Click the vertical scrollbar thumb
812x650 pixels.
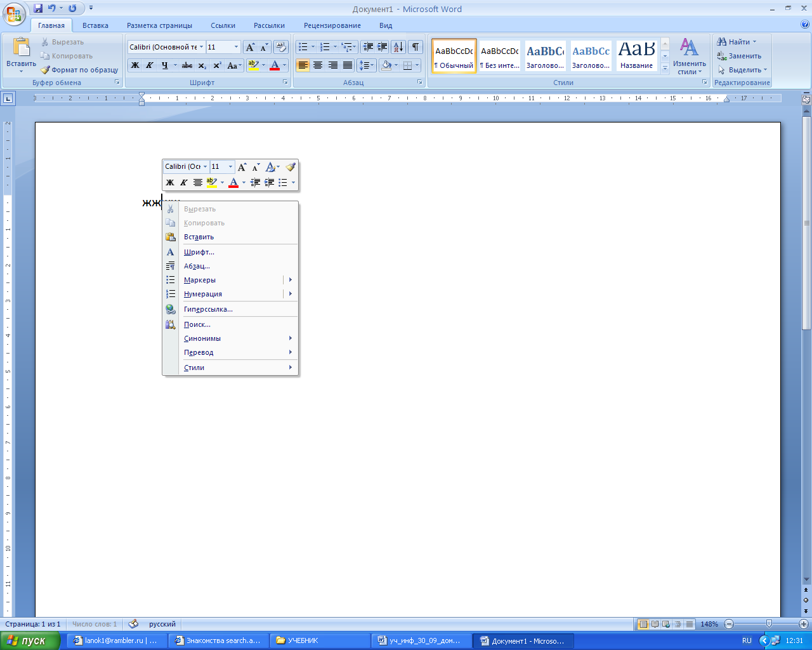coord(807,222)
